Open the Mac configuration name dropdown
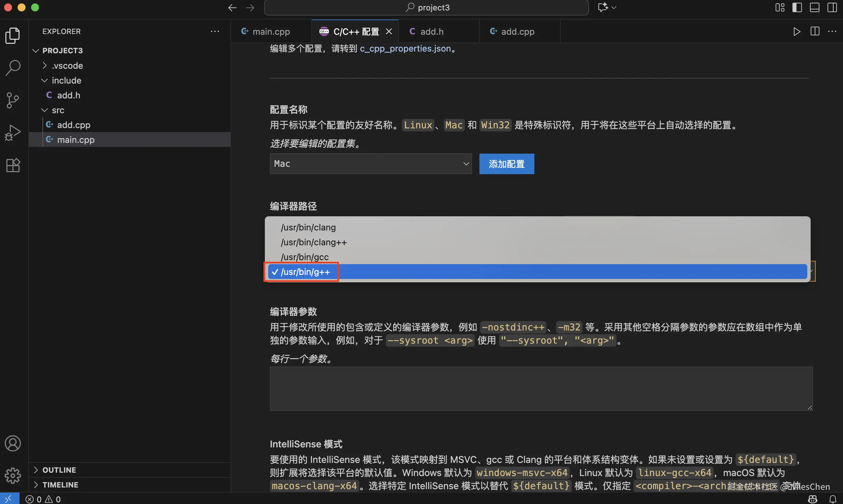This screenshot has width=843, height=504. (x=371, y=164)
